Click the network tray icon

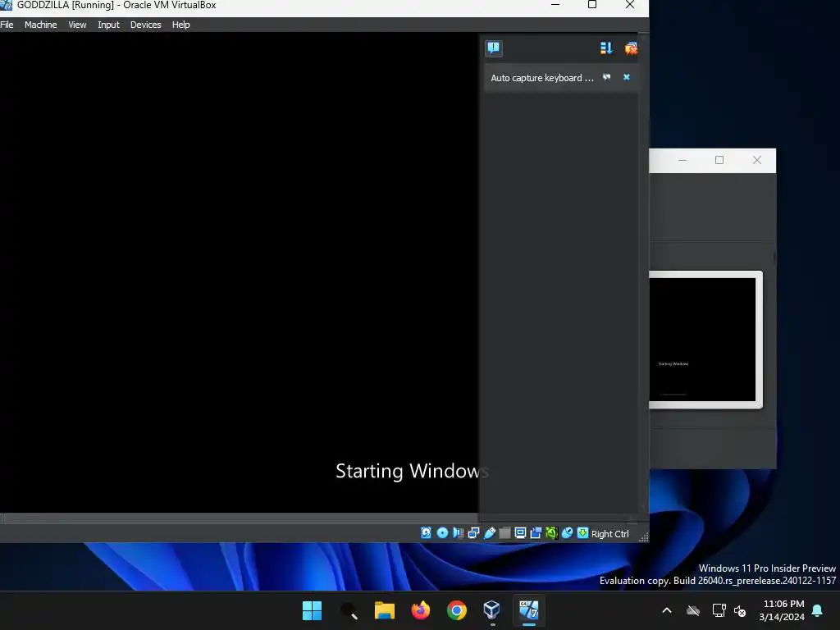(x=719, y=610)
